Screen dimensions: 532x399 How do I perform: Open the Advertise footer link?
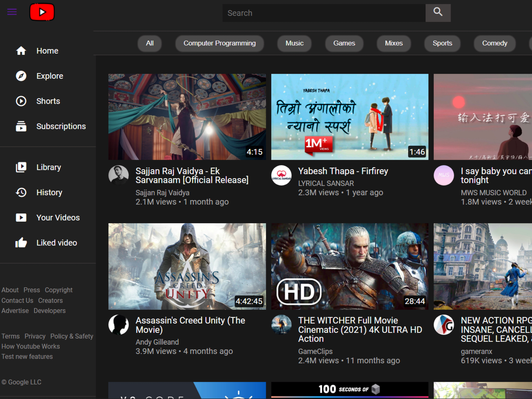pos(15,310)
